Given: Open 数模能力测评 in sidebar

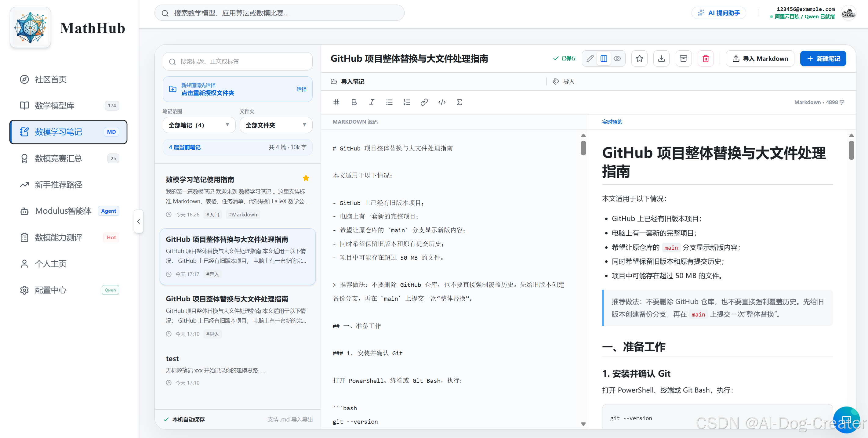Looking at the screenshot, I should 69,237.
